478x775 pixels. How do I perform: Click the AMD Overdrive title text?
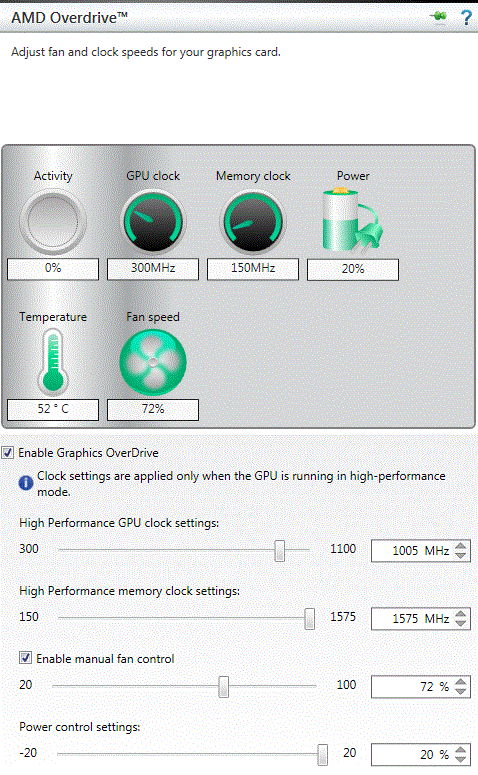click(70, 18)
